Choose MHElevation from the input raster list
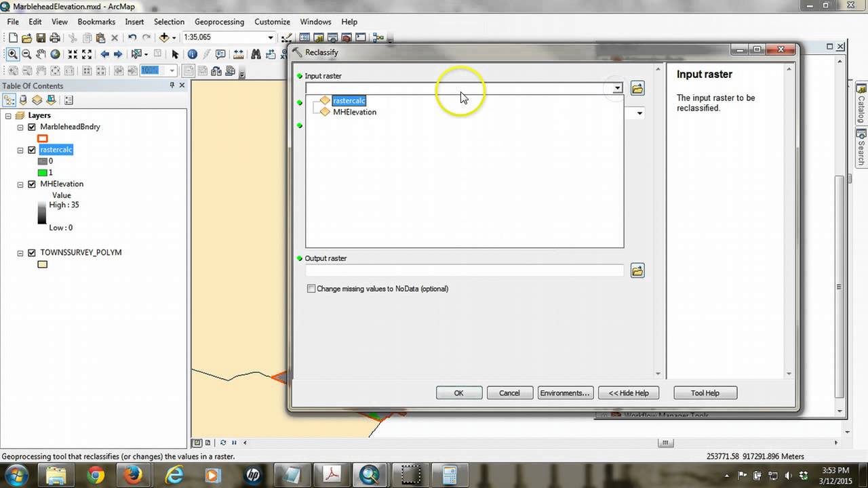This screenshot has height=488, width=868. 355,113
